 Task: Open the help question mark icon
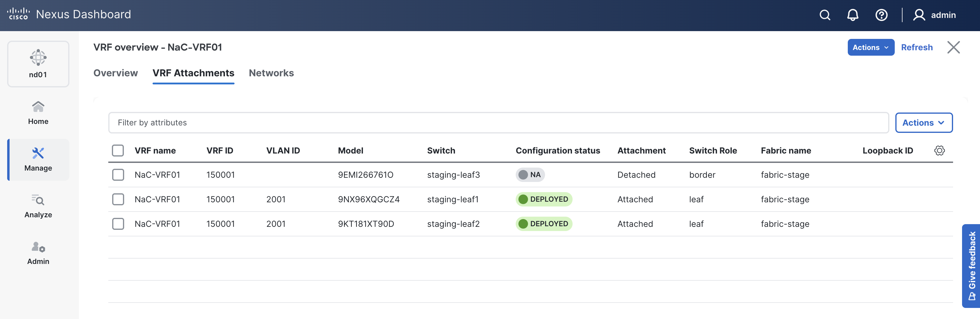coord(881,15)
